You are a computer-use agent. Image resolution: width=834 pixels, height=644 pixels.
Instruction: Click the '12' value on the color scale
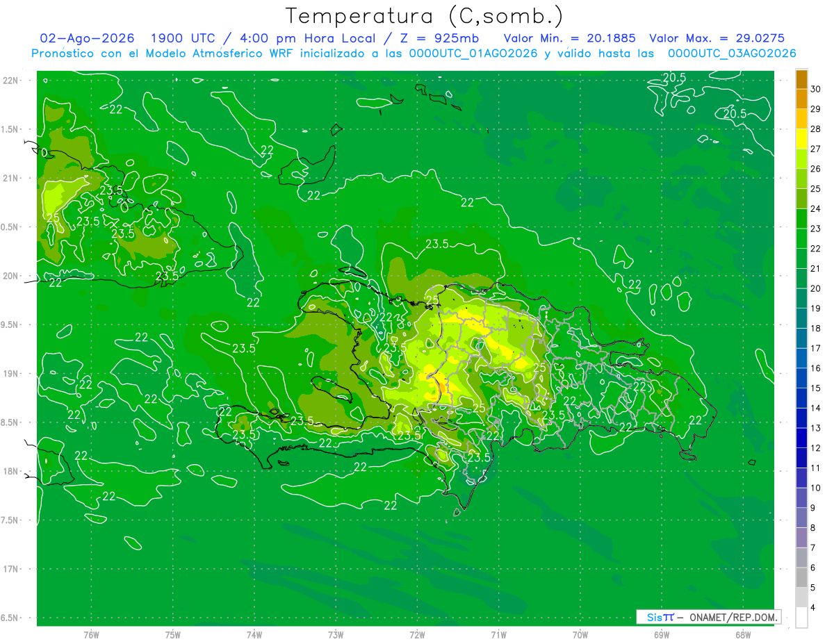[815, 448]
